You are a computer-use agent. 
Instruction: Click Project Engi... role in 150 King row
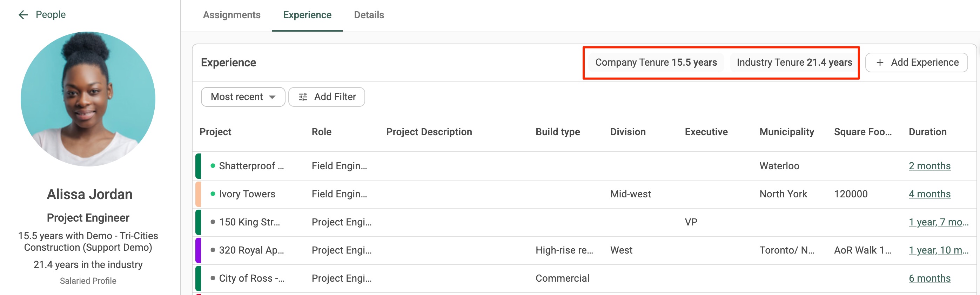341,222
